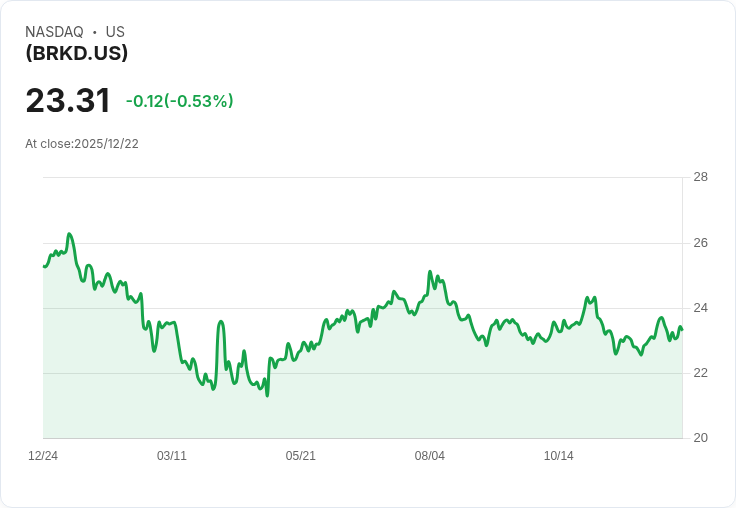Click the 05/21 x-axis date
Screen dimensions: 736x508
(x=301, y=456)
